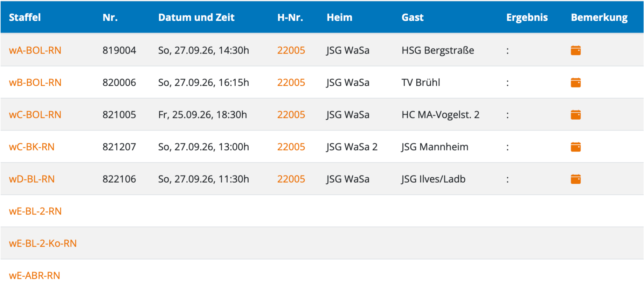The width and height of the screenshot is (644, 291).
Task: Open hall 22005 link for game 821005
Action: (291, 115)
